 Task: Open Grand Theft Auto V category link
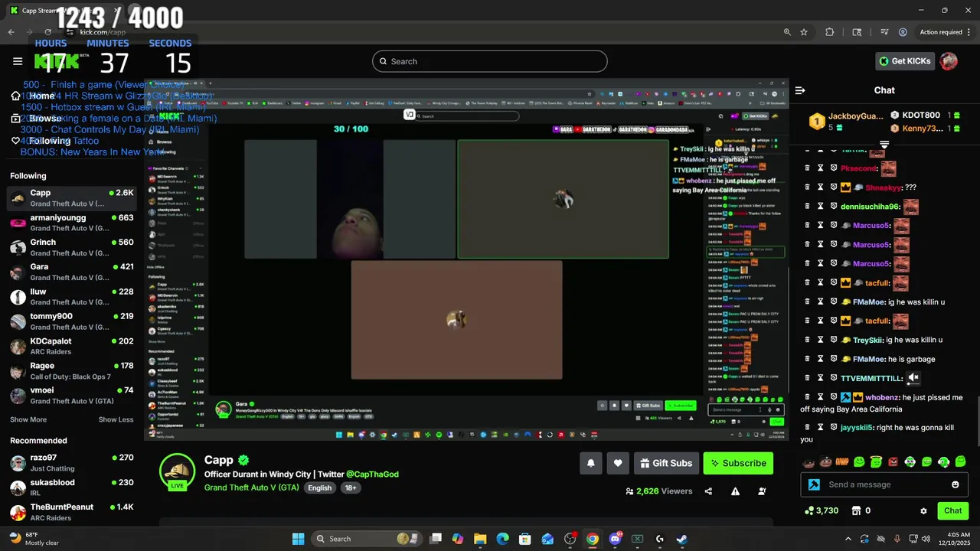[252, 487]
